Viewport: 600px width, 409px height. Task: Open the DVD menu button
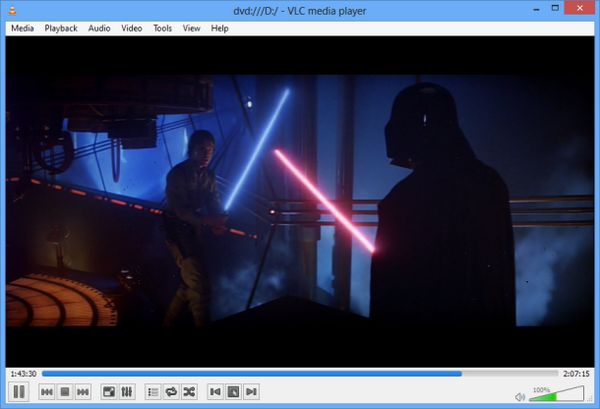233,392
